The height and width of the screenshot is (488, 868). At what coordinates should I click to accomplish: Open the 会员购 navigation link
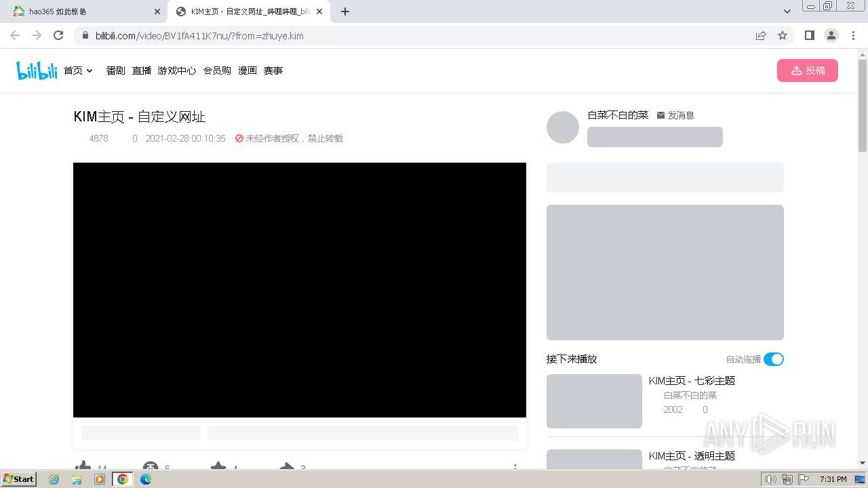coord(217,70)
